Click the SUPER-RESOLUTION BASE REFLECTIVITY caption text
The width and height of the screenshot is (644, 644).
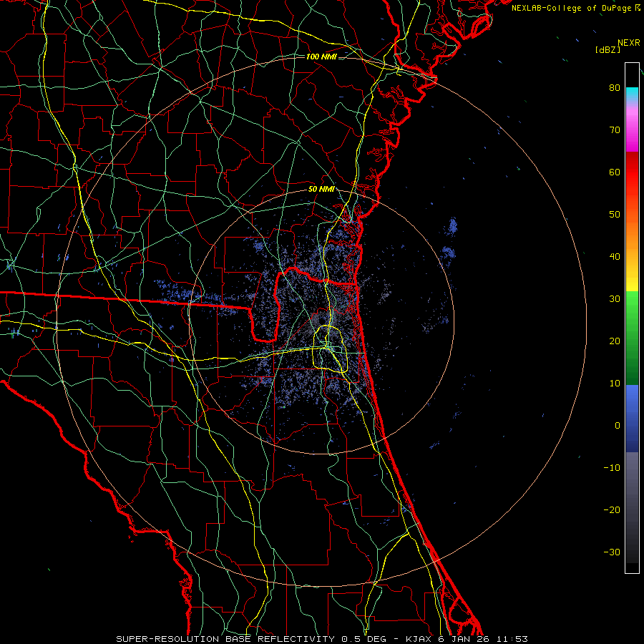[x=225, y=639]
